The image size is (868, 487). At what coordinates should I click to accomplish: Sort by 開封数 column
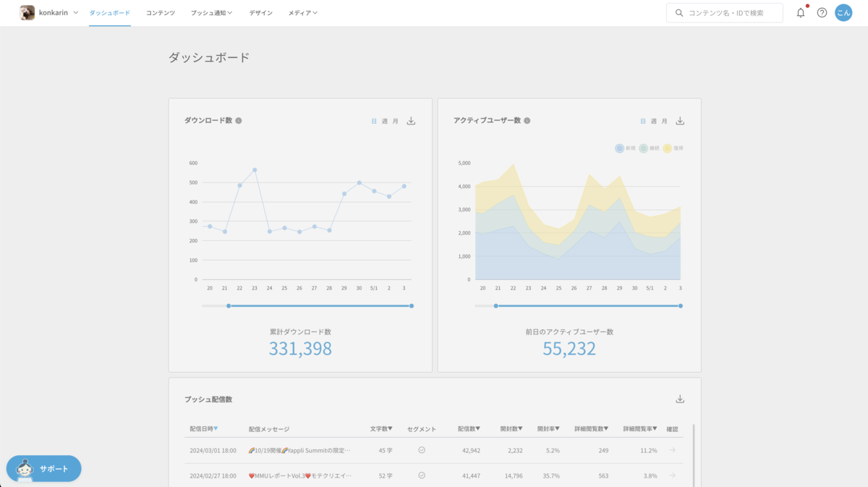pos(511,429)
